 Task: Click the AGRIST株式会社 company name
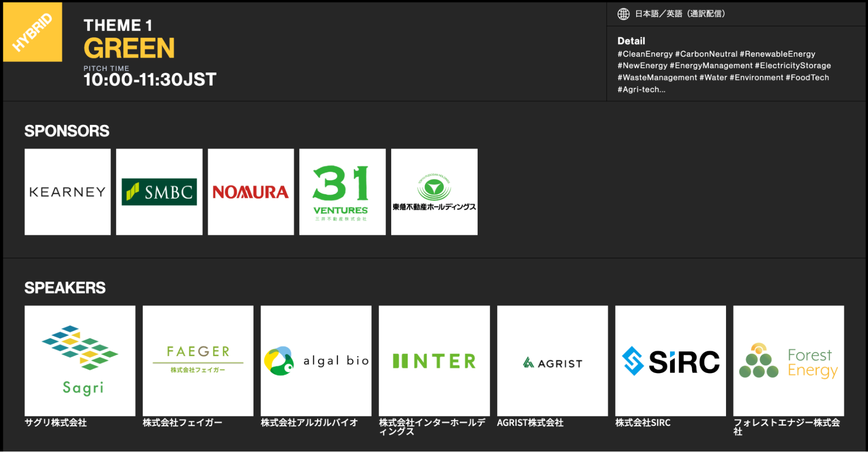click(530, 423)
